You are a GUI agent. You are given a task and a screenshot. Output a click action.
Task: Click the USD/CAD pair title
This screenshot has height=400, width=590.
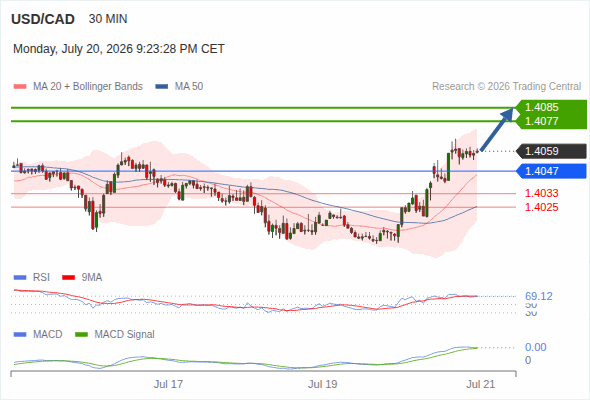(x=43, y=19)
